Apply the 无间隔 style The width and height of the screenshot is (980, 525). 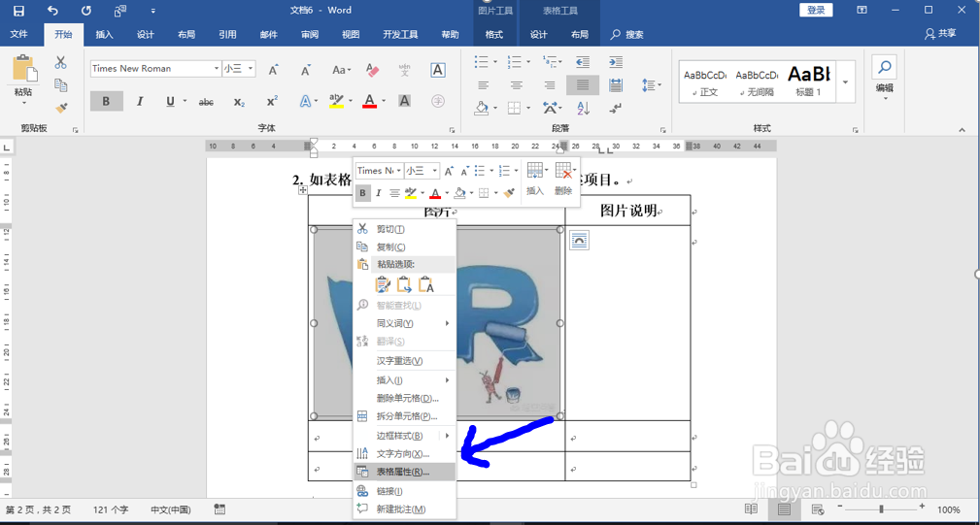(757, 82)
